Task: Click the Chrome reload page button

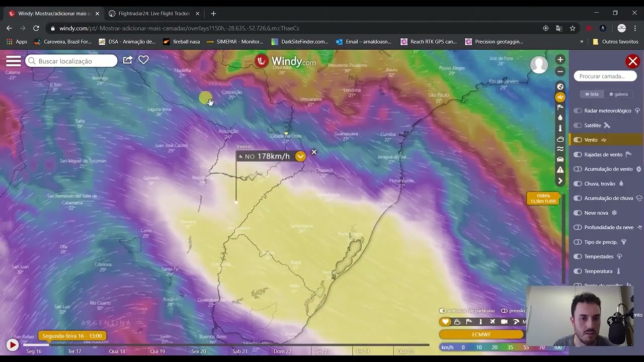Action: 36,28
